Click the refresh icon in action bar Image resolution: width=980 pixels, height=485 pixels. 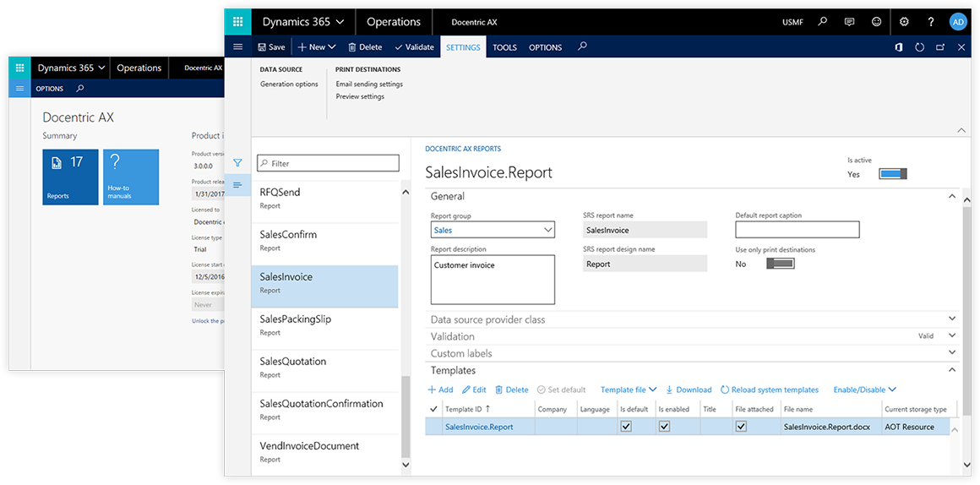(x=919, y=46)
